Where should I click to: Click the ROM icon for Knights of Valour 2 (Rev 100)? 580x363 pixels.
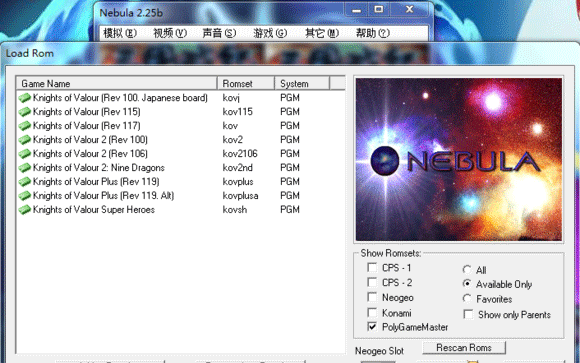(x=25, y=140)
